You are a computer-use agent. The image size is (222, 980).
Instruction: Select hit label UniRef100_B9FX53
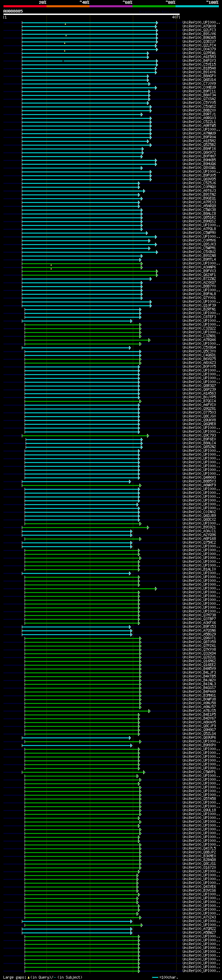(199, 626)
